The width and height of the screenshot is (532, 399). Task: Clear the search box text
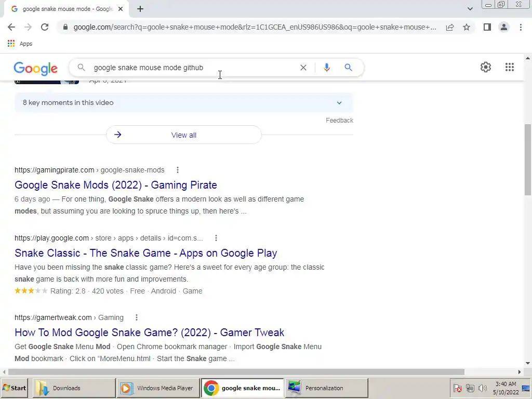[303, 68]
